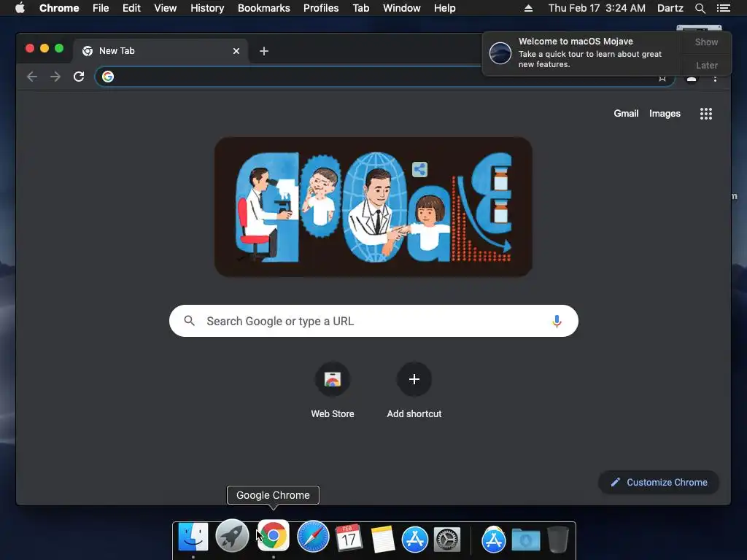Click the Customize Chrome button

click(659, 483)
